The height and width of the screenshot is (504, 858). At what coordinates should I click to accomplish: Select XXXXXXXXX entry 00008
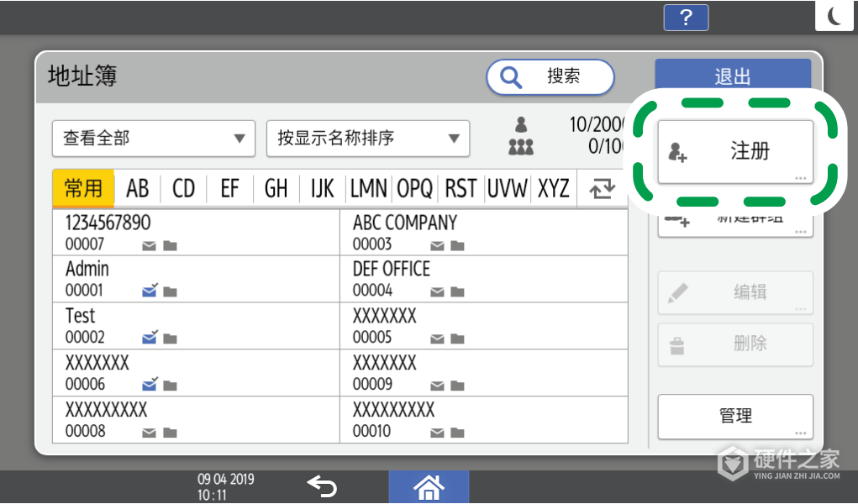coord(196,420)
